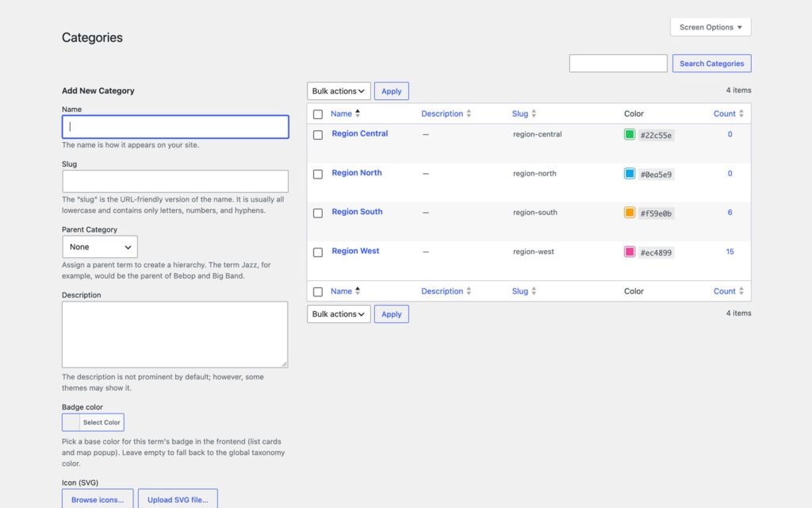This screenshot has height=508, width=812.
Task: Click the Search Categories button
Action: coord(711,63)
